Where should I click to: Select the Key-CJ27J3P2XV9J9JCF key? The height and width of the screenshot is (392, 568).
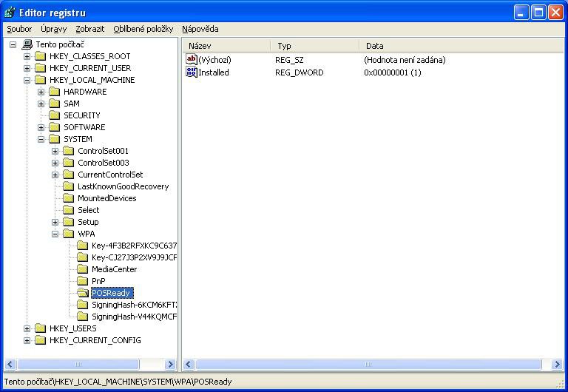(x=134, y=257)
